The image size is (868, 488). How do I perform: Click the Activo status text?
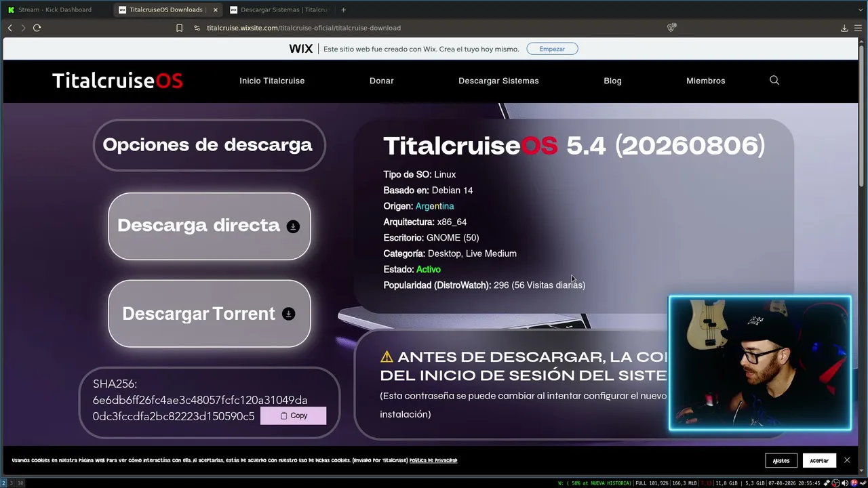tap(429, 270)
